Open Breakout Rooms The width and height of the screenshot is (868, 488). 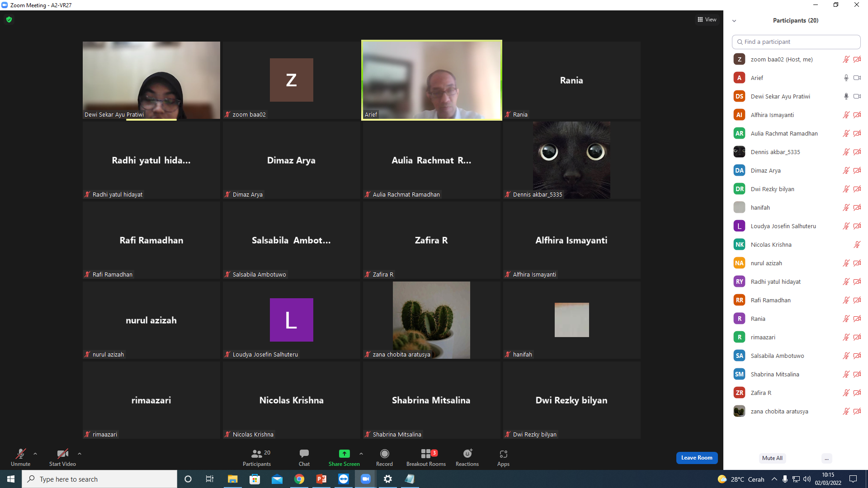[x=426, y=457]
